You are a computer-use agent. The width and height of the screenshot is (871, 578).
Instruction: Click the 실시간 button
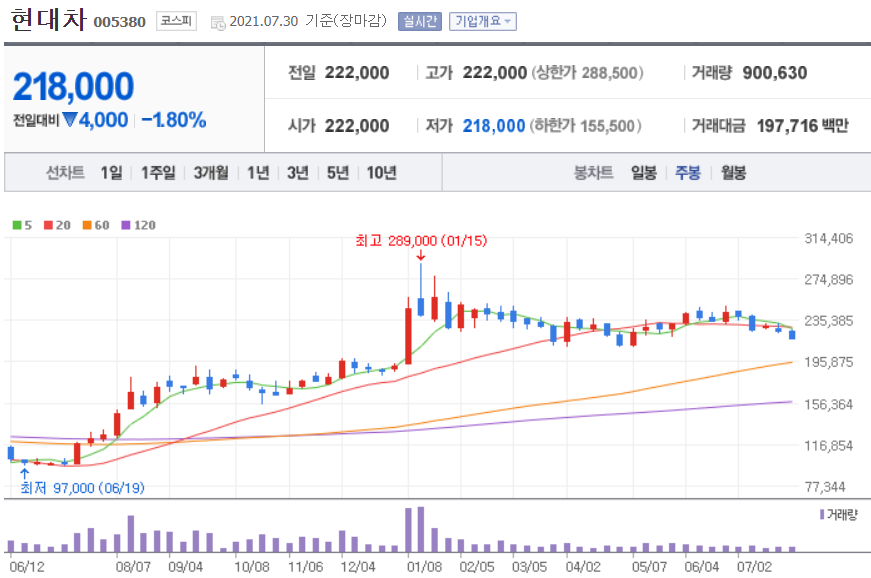(x=419, y=22)
